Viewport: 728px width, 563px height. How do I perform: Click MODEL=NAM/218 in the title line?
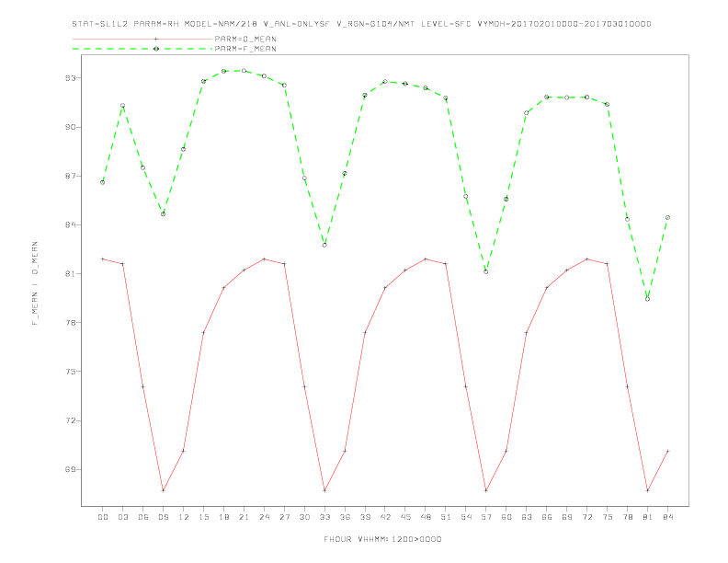[x=221, y=24]
